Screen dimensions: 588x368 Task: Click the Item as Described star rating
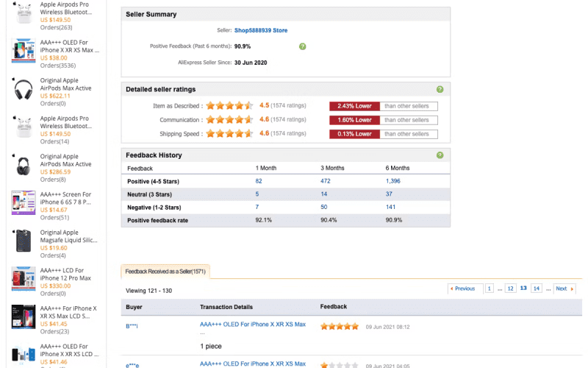pos(229,105)
